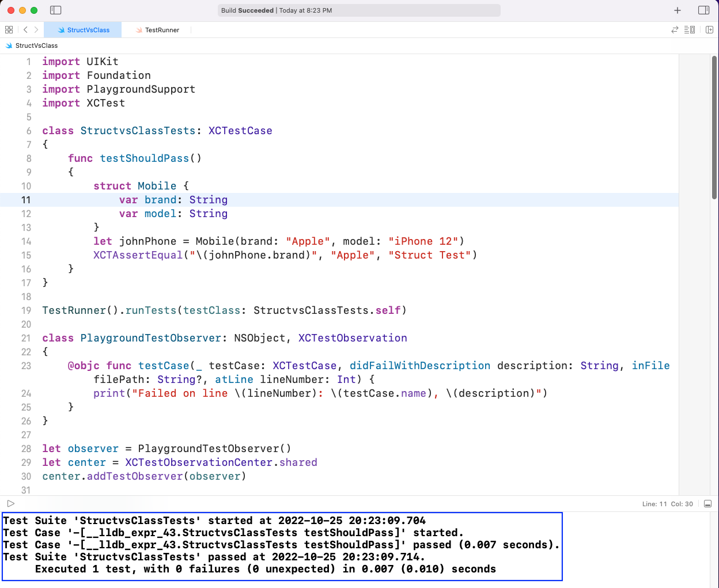This screenshot has height=588, width=719.
Task: Switch to the StructVsClass tab
Action: coord(84,30)
